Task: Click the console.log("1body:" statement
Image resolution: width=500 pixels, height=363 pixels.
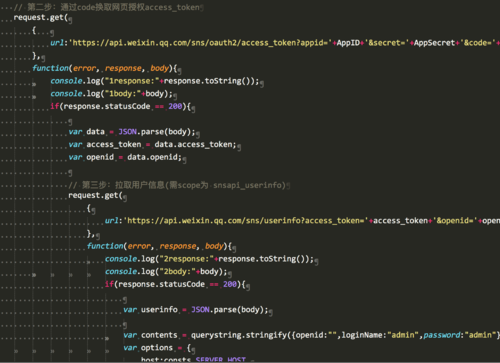Action: [x=111, y=94]
